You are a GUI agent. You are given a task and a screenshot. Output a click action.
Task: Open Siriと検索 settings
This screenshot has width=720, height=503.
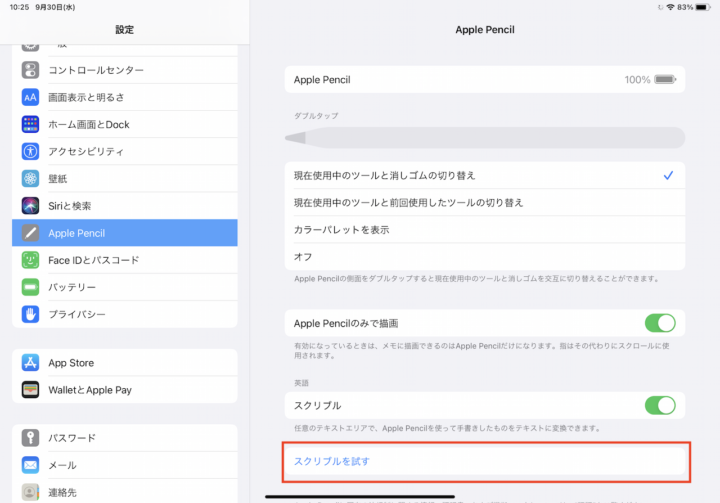(125, 206)
